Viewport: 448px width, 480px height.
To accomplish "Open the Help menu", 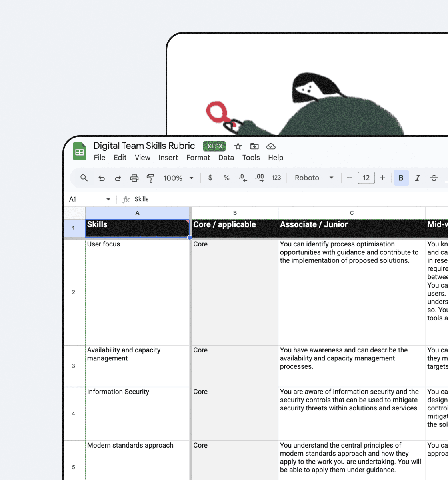I will coord(276,158).
